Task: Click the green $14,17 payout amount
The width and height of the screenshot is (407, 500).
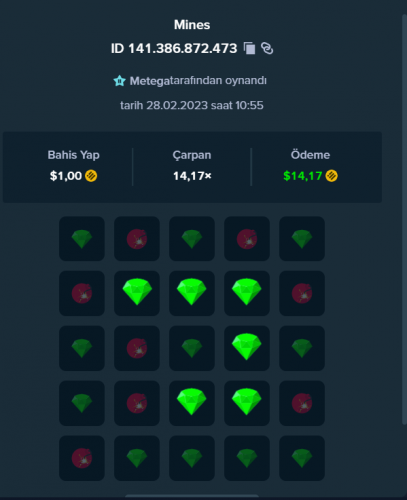Action: (x=303, y=176)
